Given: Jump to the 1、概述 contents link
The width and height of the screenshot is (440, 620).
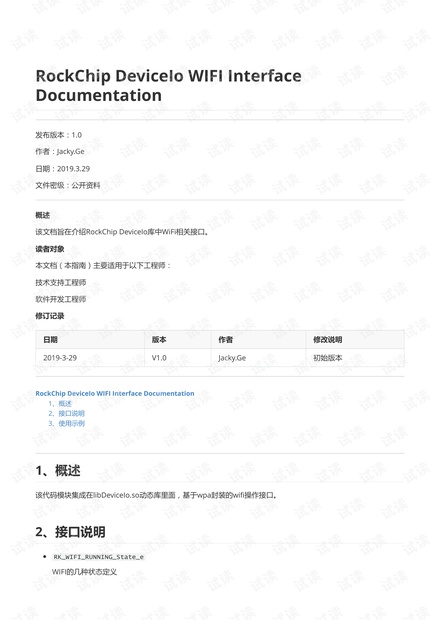Looking at the screenshot, I should click(60, 404).
